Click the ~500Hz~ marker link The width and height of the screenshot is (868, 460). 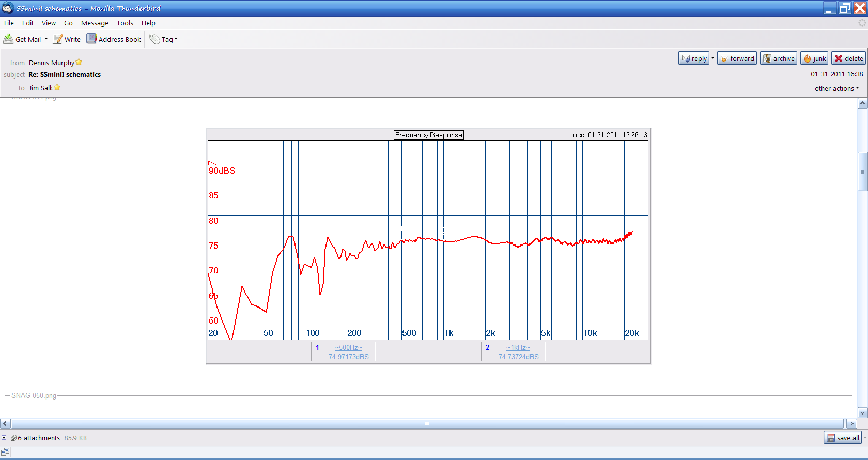[348, 347]
